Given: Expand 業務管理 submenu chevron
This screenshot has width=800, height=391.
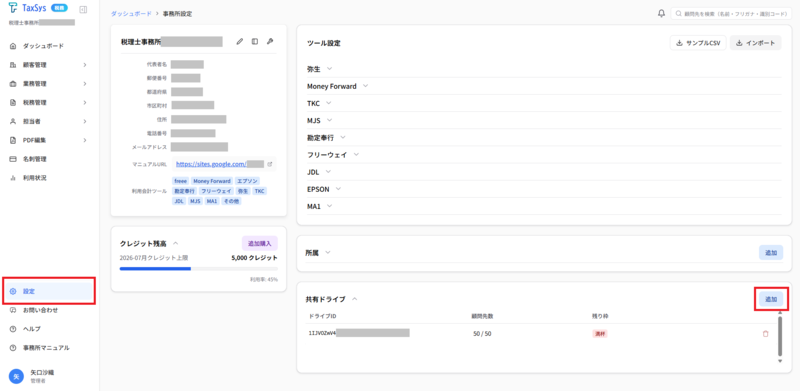Looking at the screenshot, I should tap(85, 84).
